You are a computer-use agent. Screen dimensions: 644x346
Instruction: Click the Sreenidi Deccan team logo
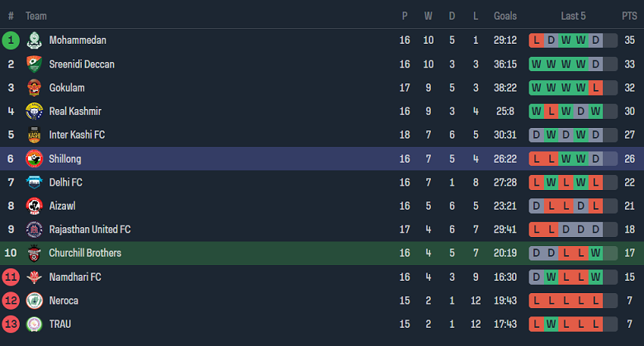[34, 64]
